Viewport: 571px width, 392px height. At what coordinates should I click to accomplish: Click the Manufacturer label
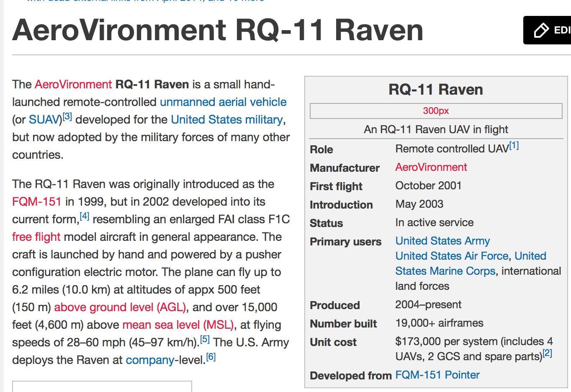pyautogui.click(x=345, y=168)
